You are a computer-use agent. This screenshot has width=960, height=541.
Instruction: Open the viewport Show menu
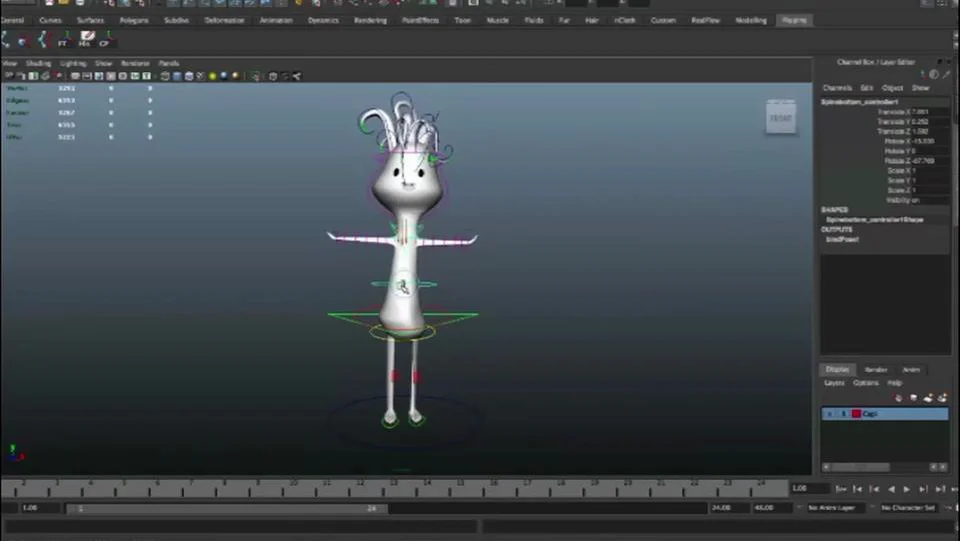point(103,63)
